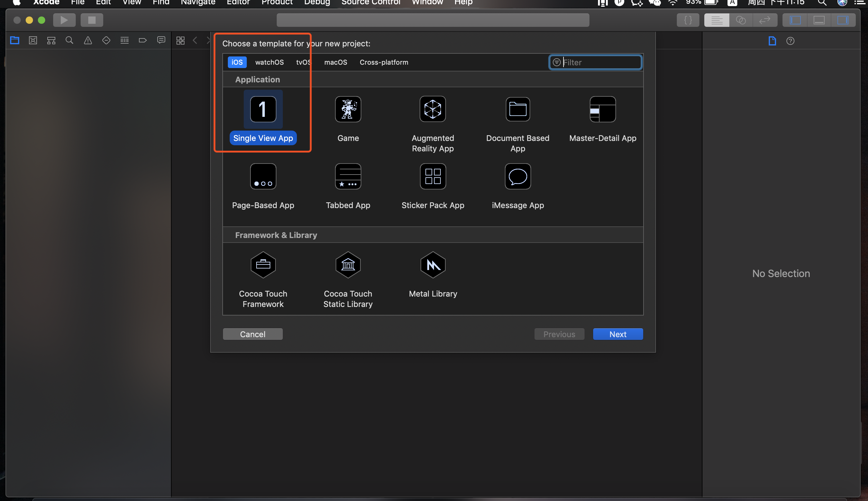The image size is (868, 501).
Task: Show the Symbol navigator
Action: (51, 40)
